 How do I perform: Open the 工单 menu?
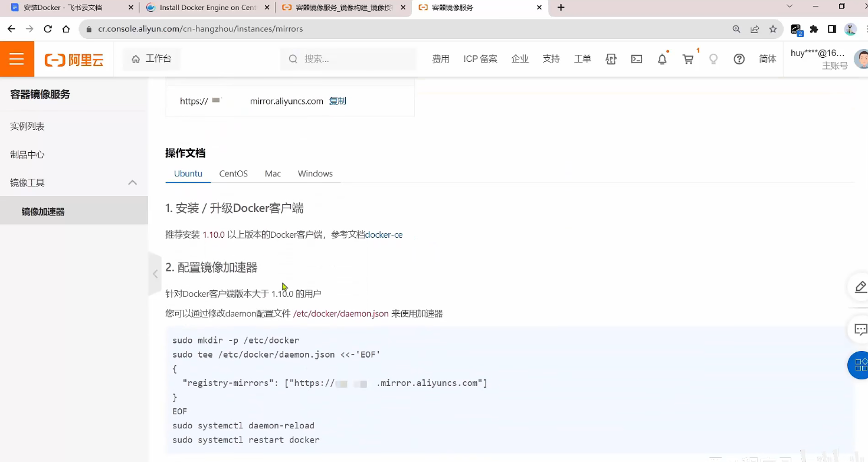[x=582, y=59]
